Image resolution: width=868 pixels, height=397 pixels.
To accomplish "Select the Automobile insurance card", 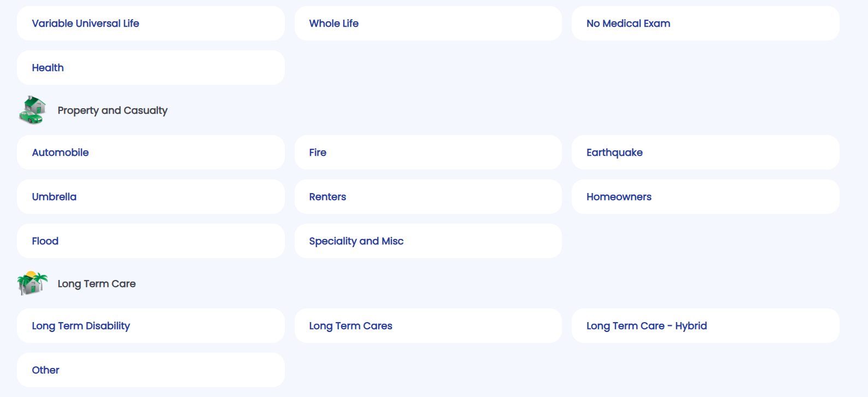I will pos(150,153).
